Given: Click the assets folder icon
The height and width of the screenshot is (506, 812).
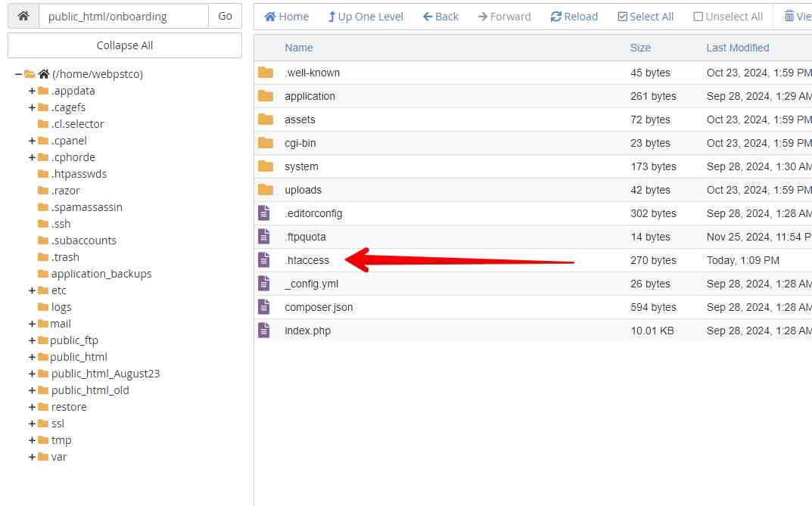Looking at the screenshot, I should [x=265, y=120].
